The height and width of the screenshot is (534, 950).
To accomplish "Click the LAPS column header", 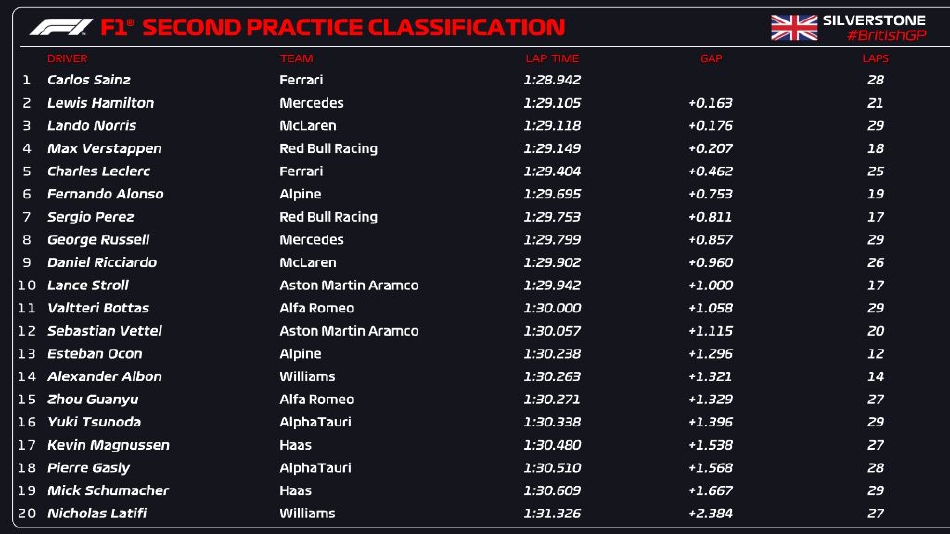I will tap(875, 59).
